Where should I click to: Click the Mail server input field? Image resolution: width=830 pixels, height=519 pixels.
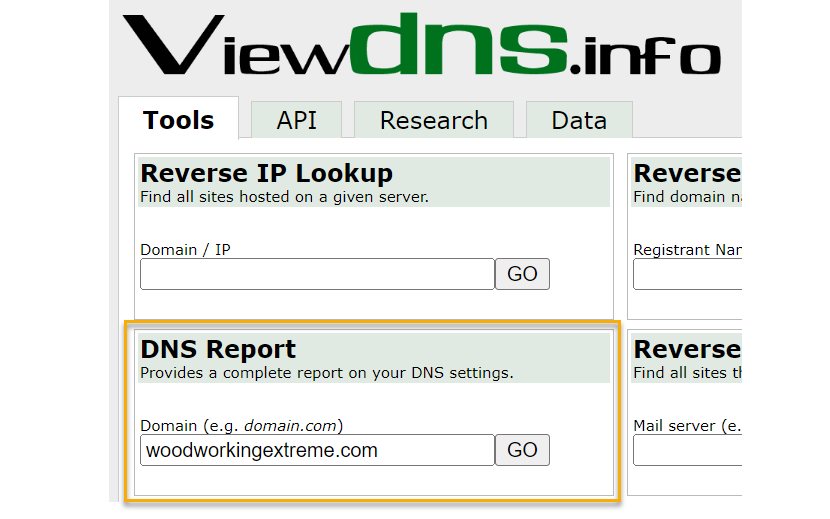pos(687,450)
